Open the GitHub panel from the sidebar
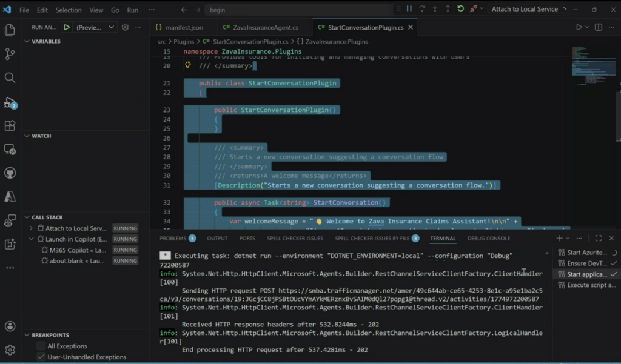 [10, 173]
